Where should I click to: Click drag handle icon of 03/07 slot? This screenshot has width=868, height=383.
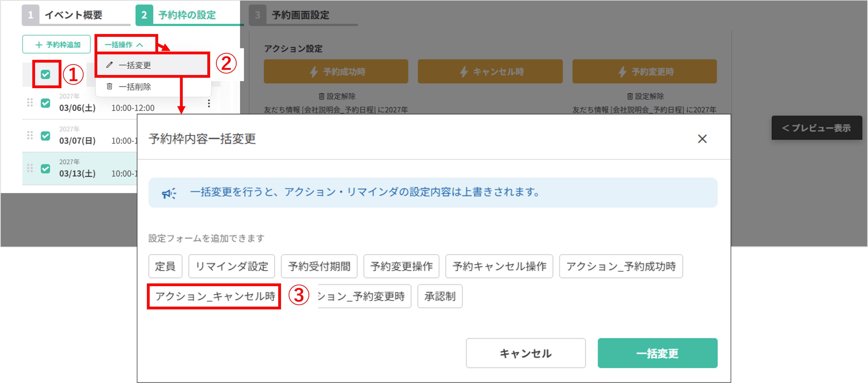[x=30, y=135]
